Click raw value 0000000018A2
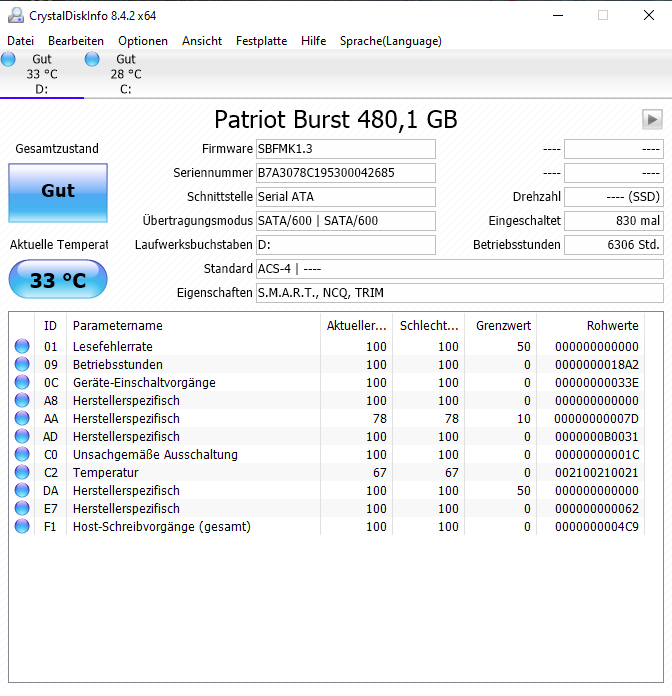The height and width of the screenshot is (696, 672). (x=597, y=365)
